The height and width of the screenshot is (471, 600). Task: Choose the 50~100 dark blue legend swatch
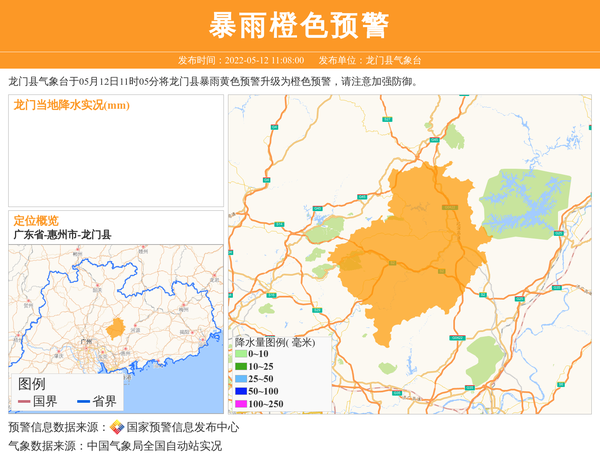[x=241, y=391]
